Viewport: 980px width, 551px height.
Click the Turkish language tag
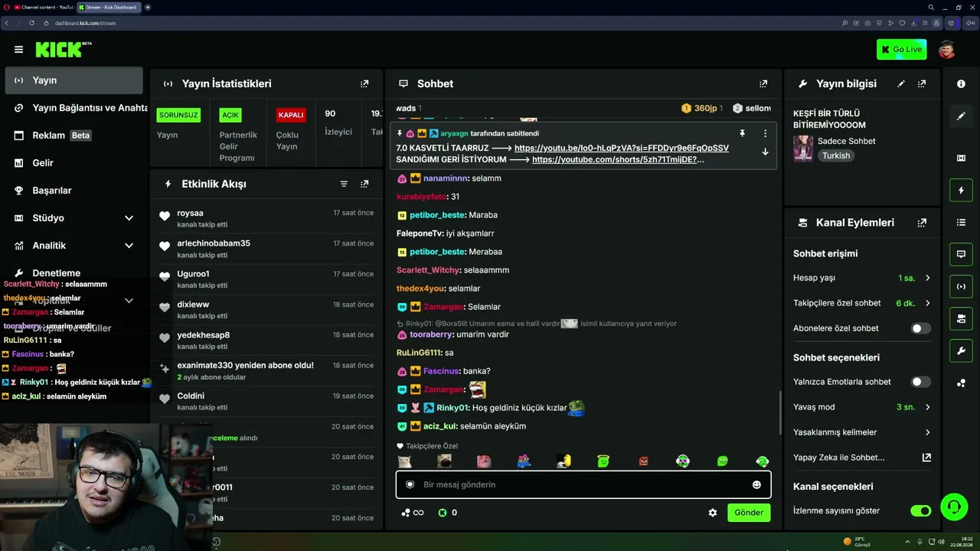[836, 155]
